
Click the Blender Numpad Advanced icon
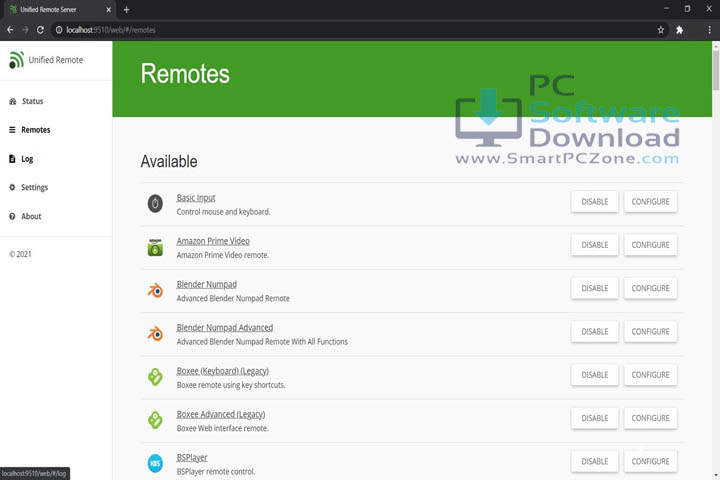click(x=155, y=333)
